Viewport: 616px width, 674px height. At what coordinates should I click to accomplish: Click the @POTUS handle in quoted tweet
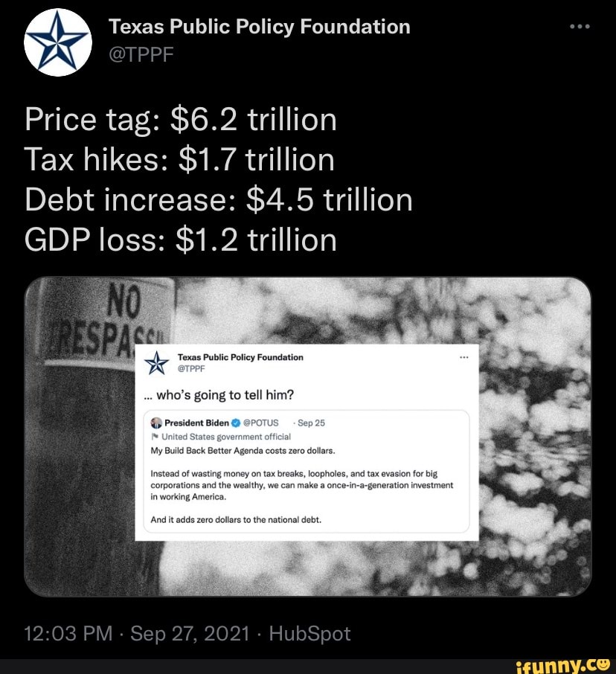tap(260, 423)
